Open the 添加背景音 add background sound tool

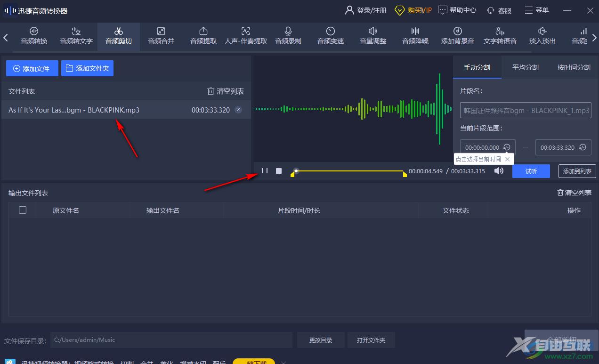(x=458, y=36)
